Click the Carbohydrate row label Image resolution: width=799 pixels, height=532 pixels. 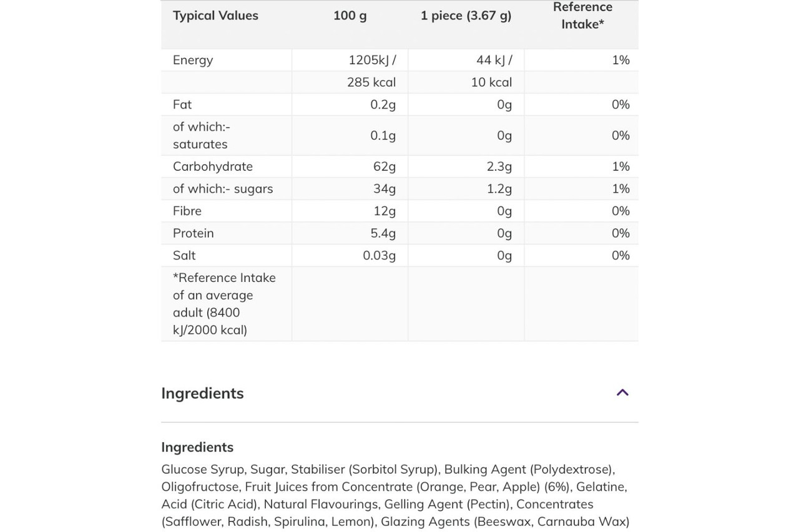pos(213,167)
